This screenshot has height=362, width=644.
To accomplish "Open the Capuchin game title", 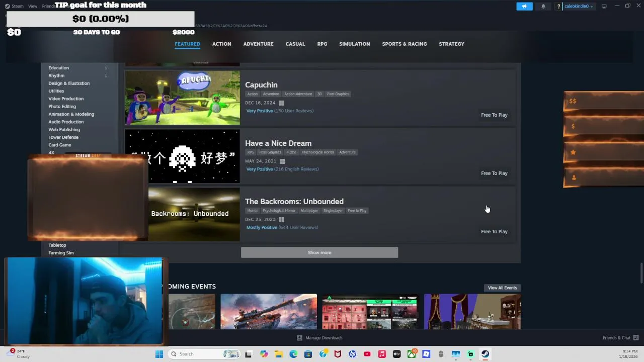I will (261, 85).
